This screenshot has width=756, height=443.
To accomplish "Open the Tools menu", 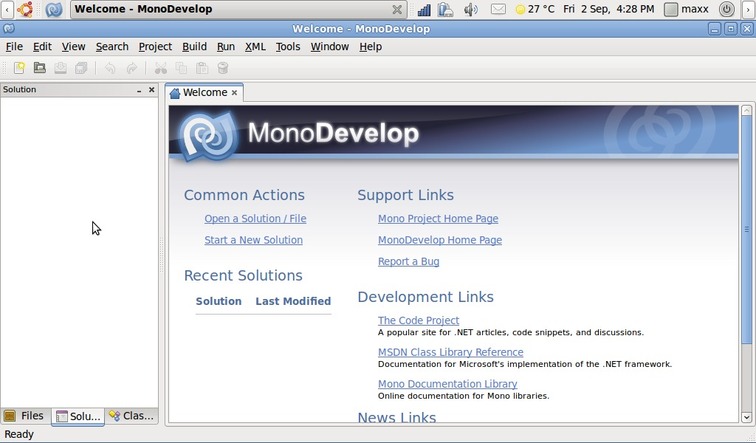I will click(288, 46).
